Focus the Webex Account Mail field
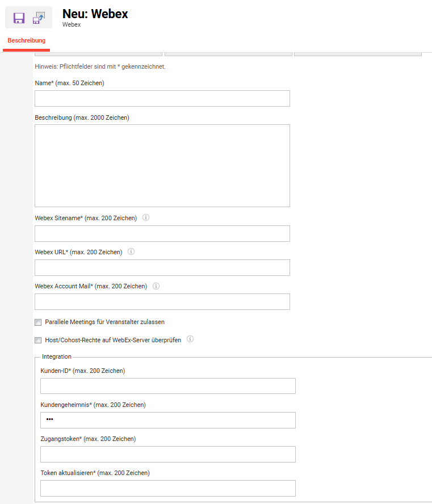This screenshot has width=432, height=504. pyautogui.click(x=162, y=301)
